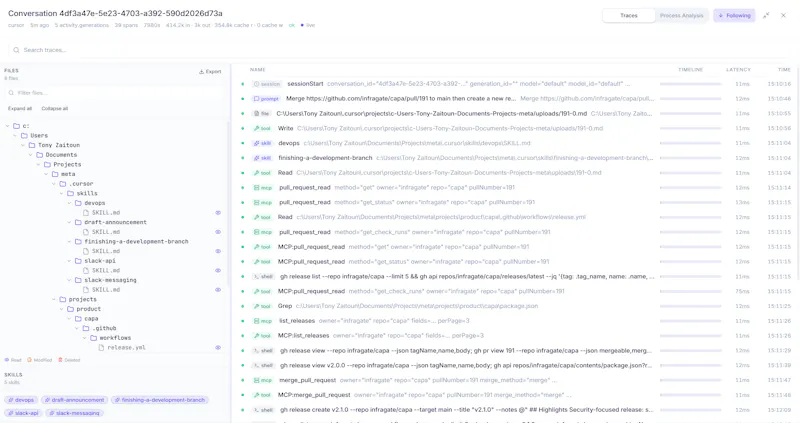Toggle eye icon for draft-announcement SKILL.md

click(x=218, y=232)
